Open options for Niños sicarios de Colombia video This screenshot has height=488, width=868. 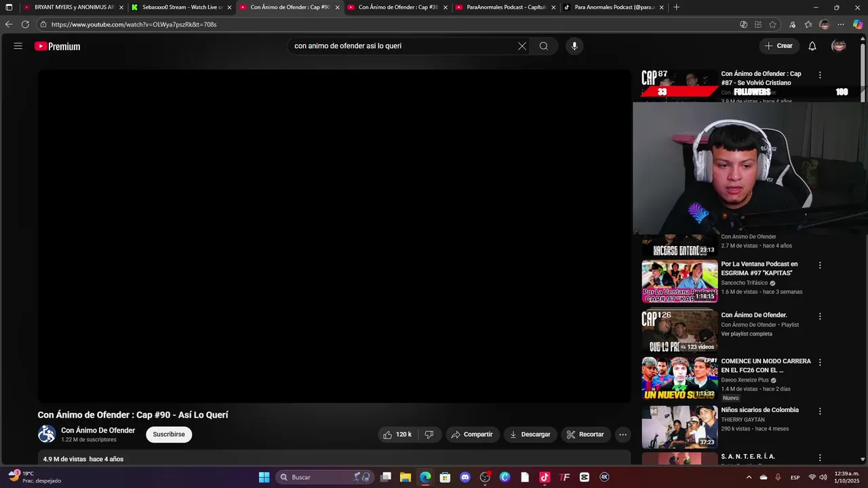point(820,411)
